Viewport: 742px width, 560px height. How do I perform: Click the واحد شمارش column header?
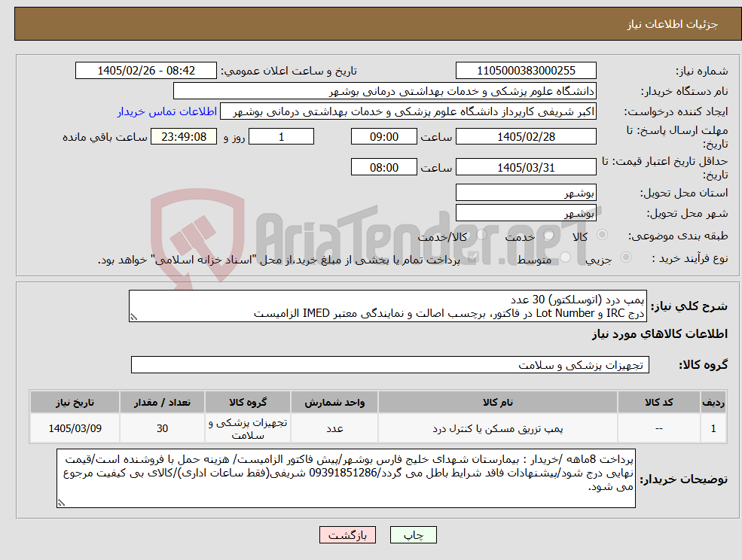click(x=334, y=402)
